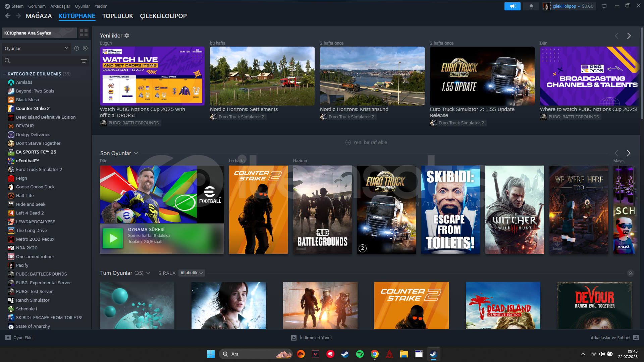Open Oyunlar filter dropdown
Image resolution: width=644 pixels, height=362 pixels.
pyautogui.click(x=36, y=48)
